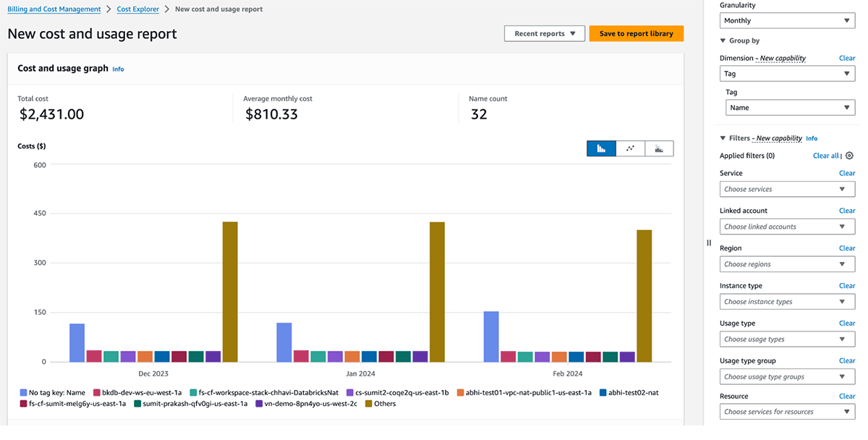Open the Dimension Tag dropdown
Image resolution: width=868 pixels, height=440 pixels.
787,74
